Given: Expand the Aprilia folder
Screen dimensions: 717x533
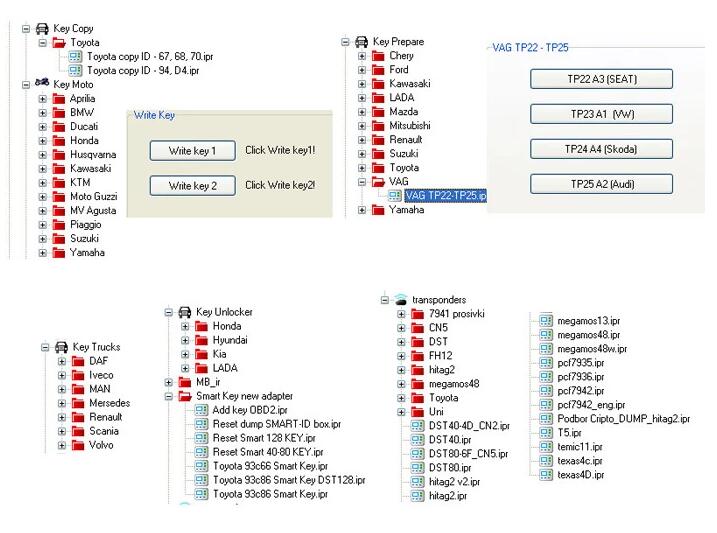Looking at the screenshot, I should point(43,99).
